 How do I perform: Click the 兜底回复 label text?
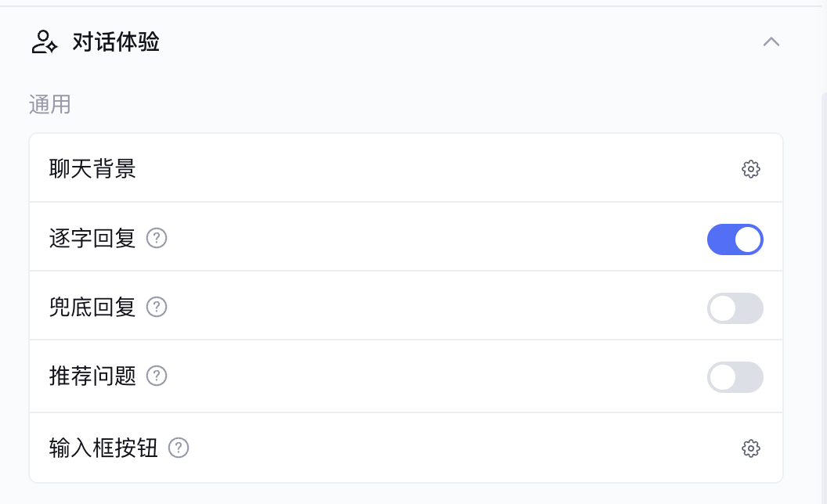[92, 307]
